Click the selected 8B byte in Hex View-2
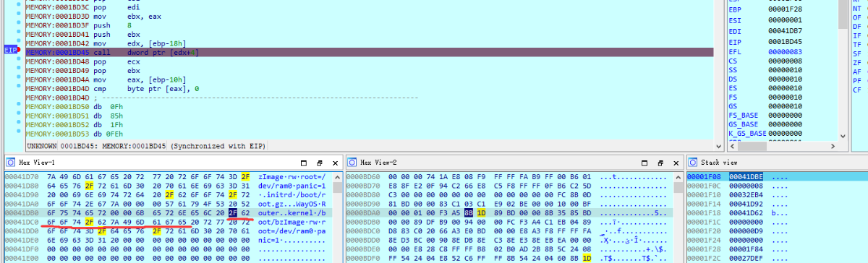 (x=469, y=214)
